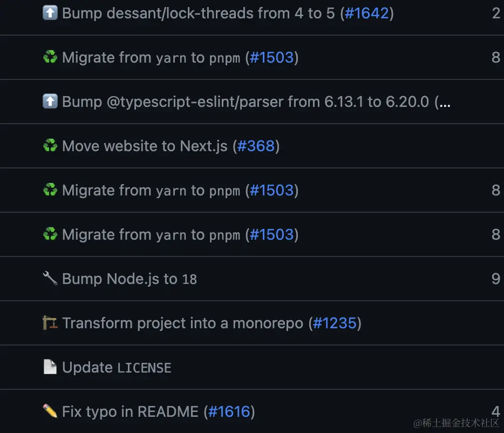Click the crane emoji beside Transform project
This screenshot has height=433, width=504.
pyautogui.click(x=50, y=323)
